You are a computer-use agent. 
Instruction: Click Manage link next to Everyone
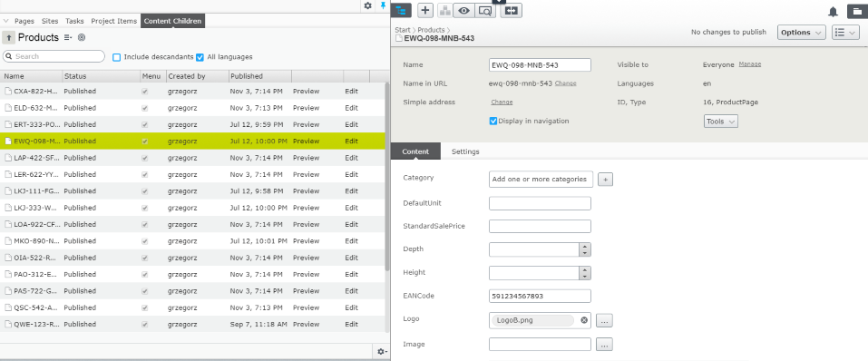(x=750, y=64)
